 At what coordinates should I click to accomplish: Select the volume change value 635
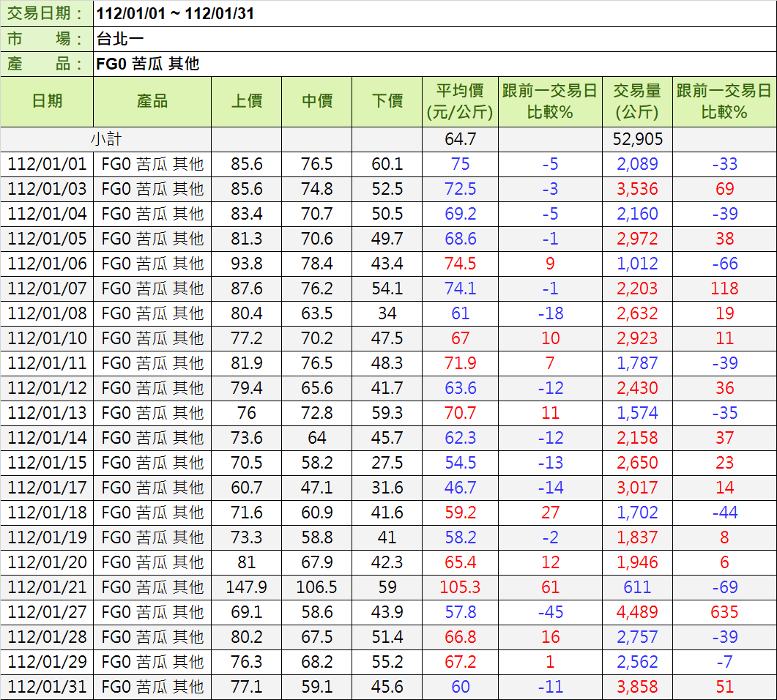click(724, 612)
